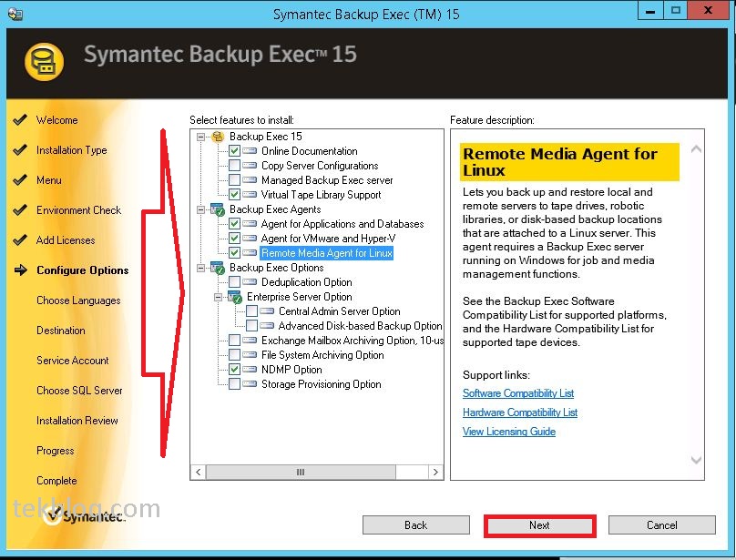Click the drive icon beside Online Documentation
Screen dimensions: 736x560
pyautogui.click(x=250, y=151)
